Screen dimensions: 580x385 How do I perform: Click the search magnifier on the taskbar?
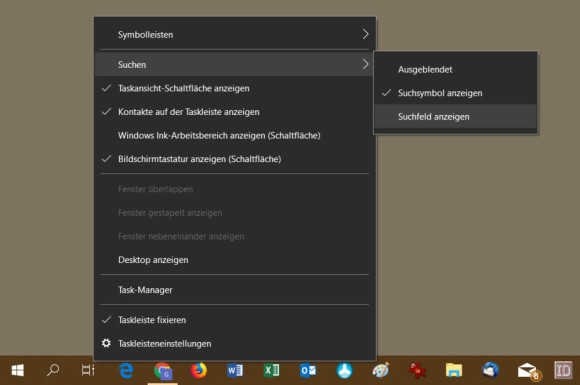(x=53, y=370)
